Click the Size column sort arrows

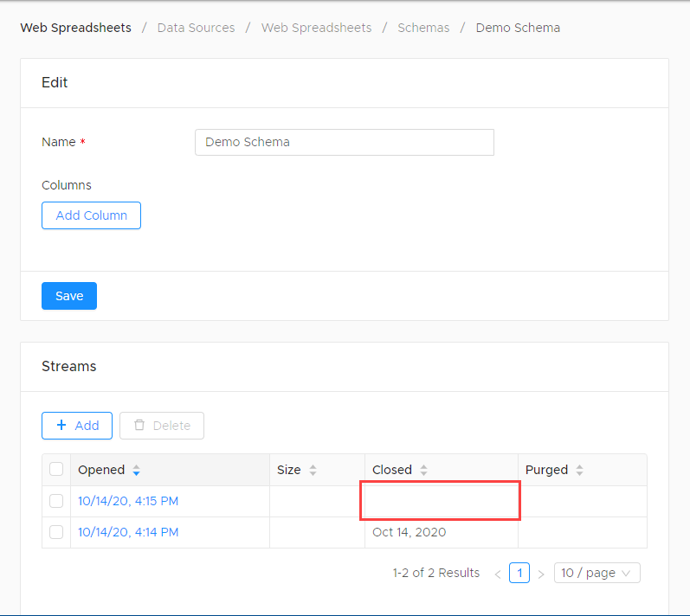313,471
